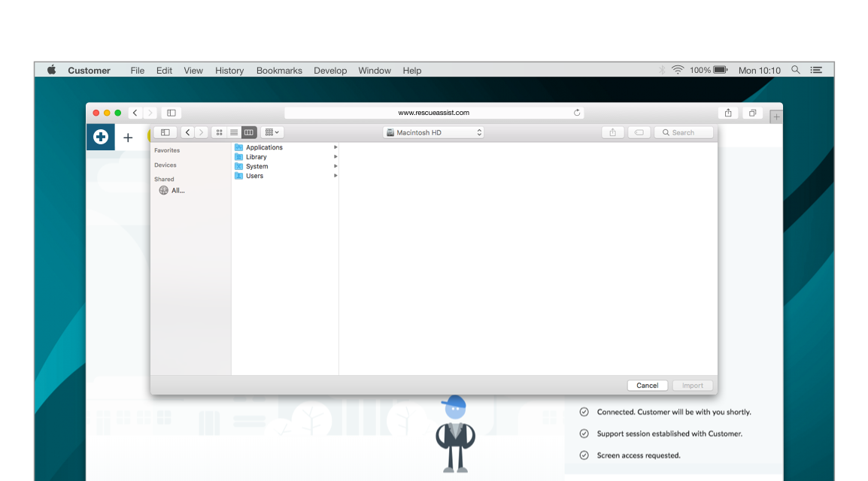Screen dimensions: 868x481
Task: Open the History menu
Action: tap(229, 70)
